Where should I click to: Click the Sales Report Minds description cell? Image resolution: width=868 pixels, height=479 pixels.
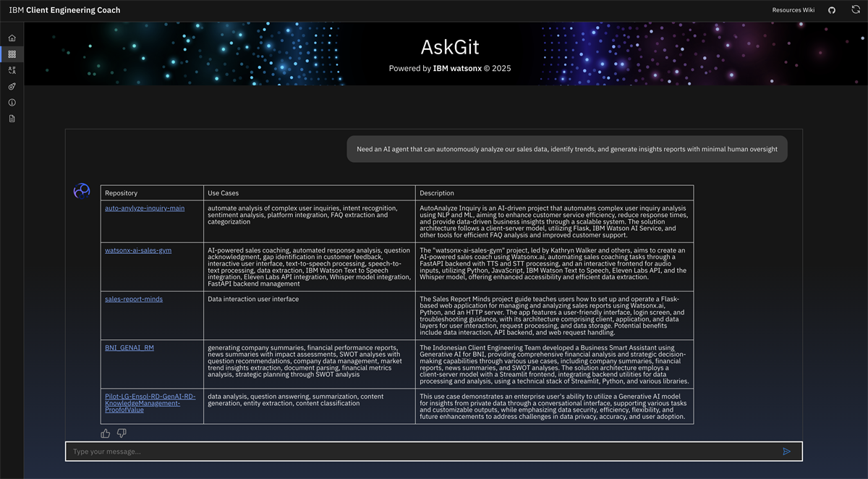coord(554,315)
